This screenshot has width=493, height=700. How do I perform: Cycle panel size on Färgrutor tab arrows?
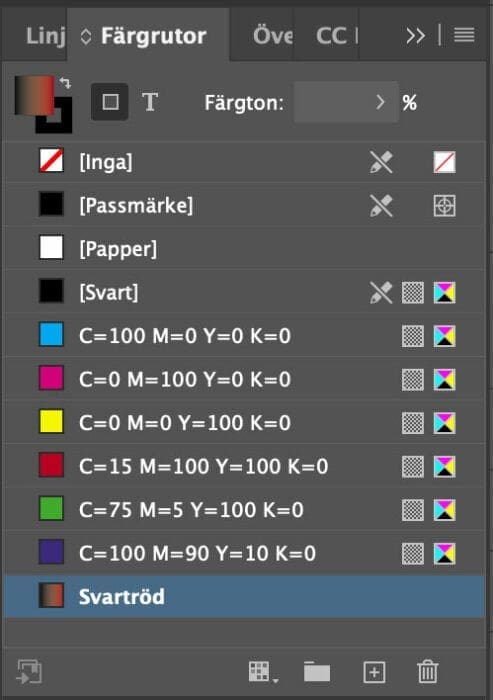point(86,36)
